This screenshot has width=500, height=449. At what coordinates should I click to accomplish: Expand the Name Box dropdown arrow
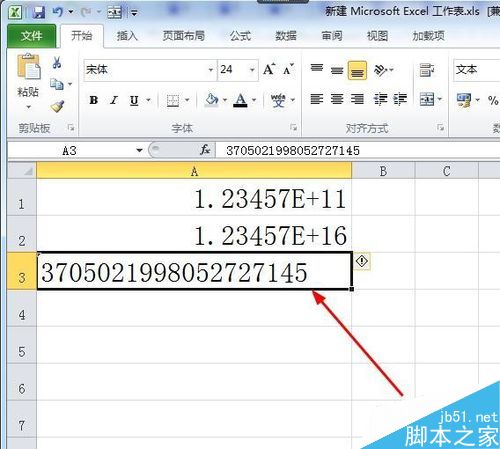click(x=139, y=150)
